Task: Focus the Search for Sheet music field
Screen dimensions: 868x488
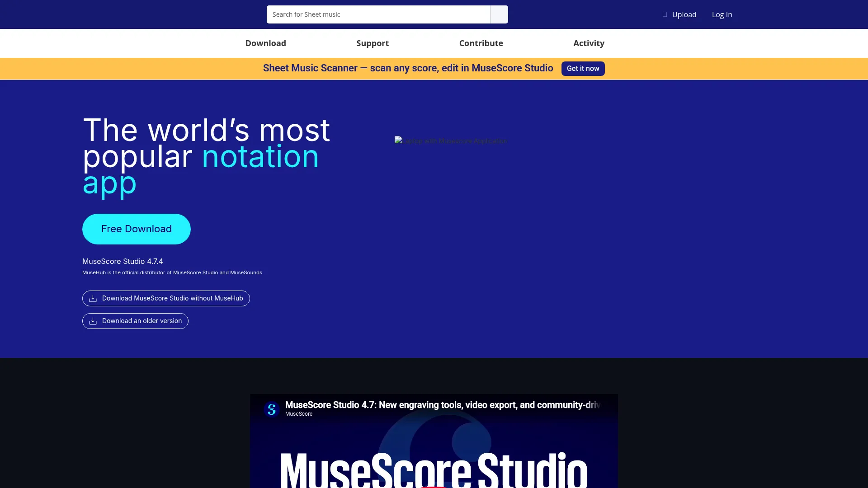Action: pyautogui.click(x=378, y=14)
